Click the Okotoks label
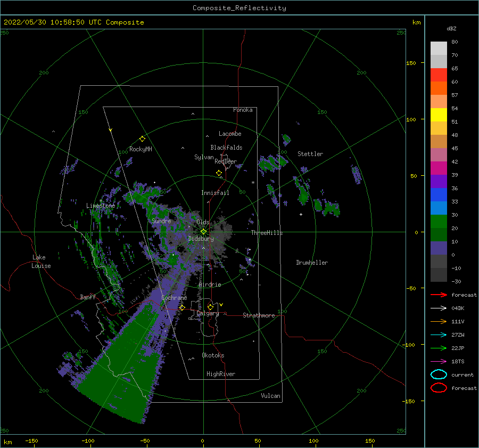This screenshot has width=479, height=448. 213,355
